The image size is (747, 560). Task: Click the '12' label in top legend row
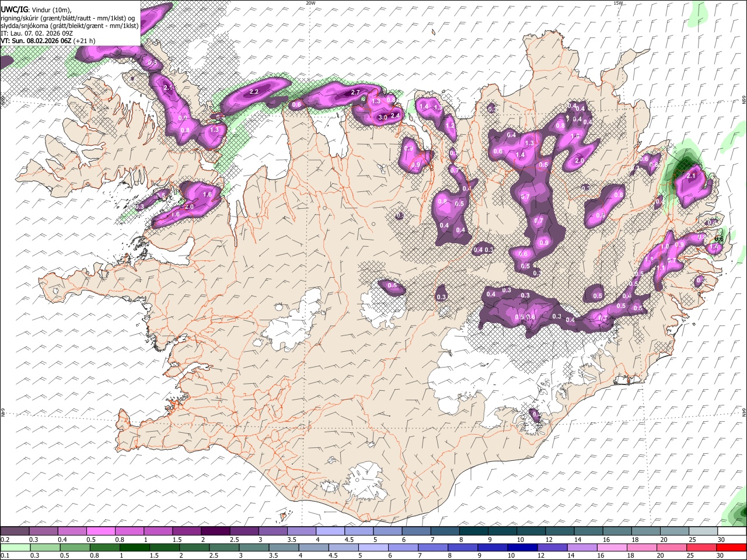549,540
